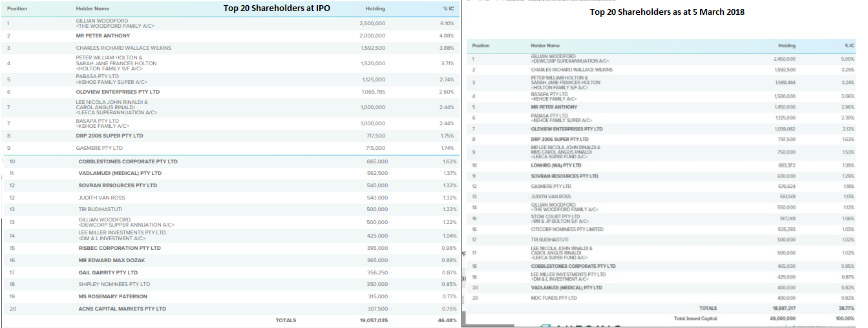Image resolution: width=868 pixels, height=328 pixels.
Task: Click the holding value 1,450,000
Action: (785, 107)
